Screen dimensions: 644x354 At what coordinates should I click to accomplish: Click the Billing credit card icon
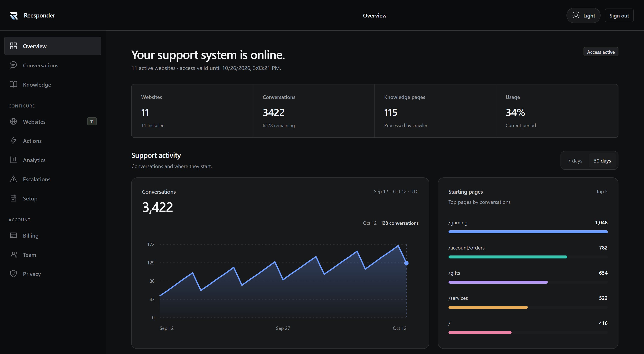pos(13,235)
